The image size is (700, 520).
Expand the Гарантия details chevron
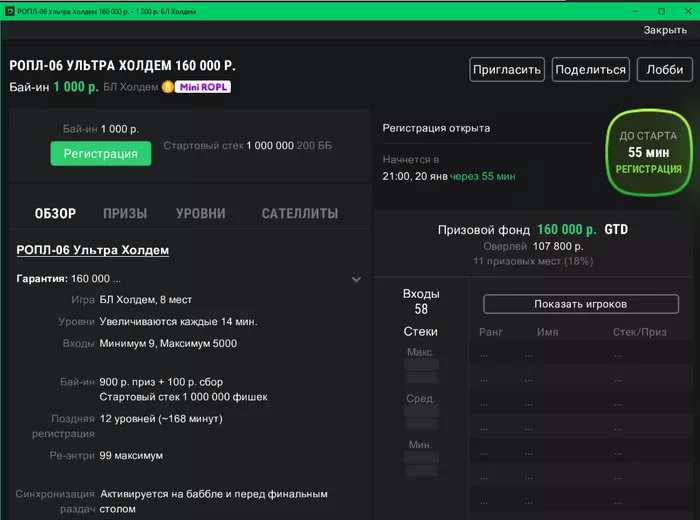[x=356, y=280]
